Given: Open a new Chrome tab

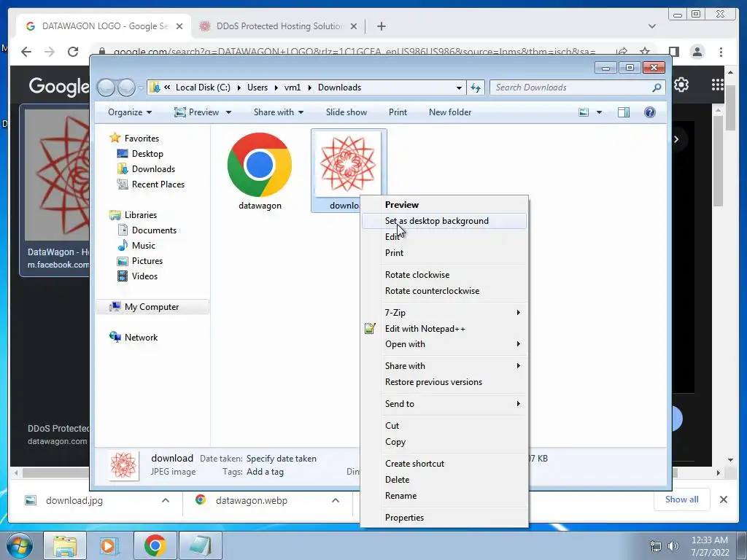Looking at the screenshot, I should 381,26.
